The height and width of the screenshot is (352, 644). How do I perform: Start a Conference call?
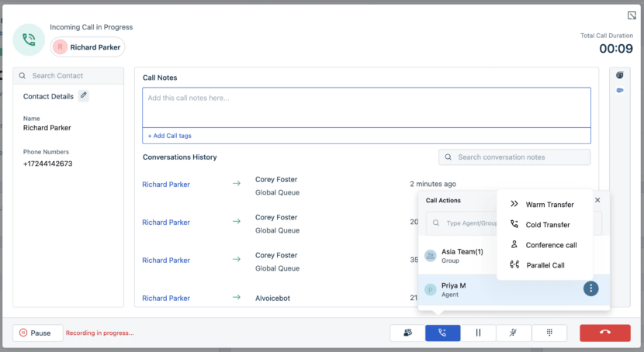pos(551,245)
